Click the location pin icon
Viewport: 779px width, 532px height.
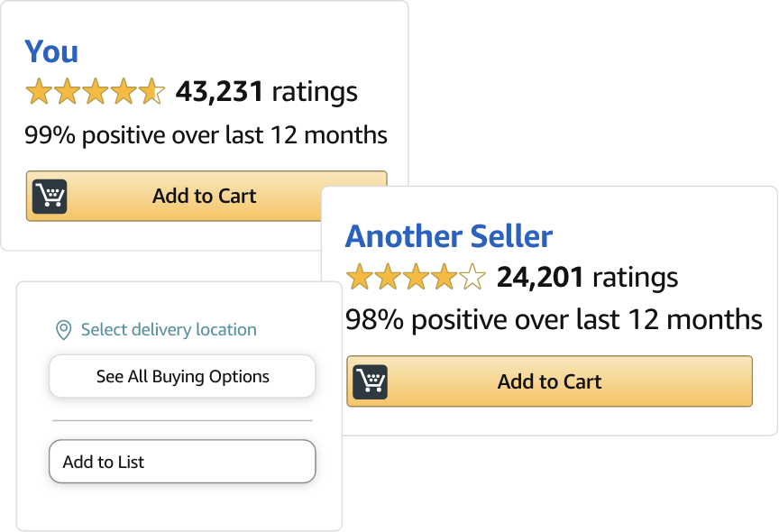pyautogui.click(x=61, y=329)
